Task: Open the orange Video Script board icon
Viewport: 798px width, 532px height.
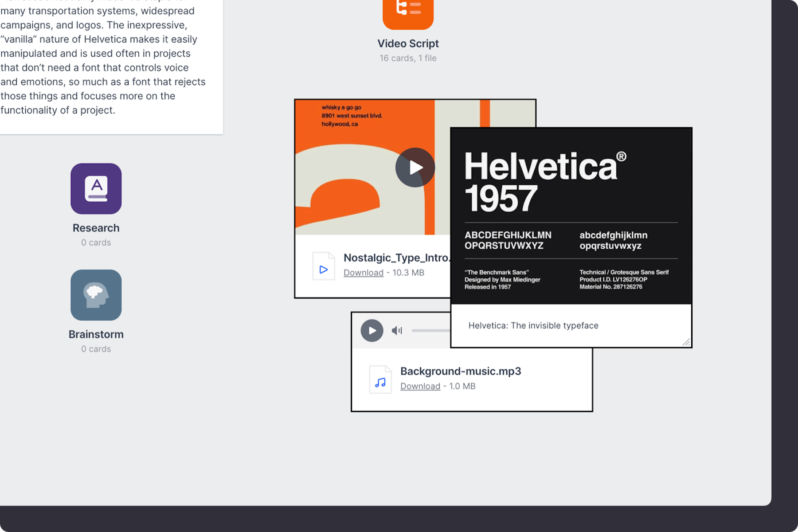Action: coord(408,12)
